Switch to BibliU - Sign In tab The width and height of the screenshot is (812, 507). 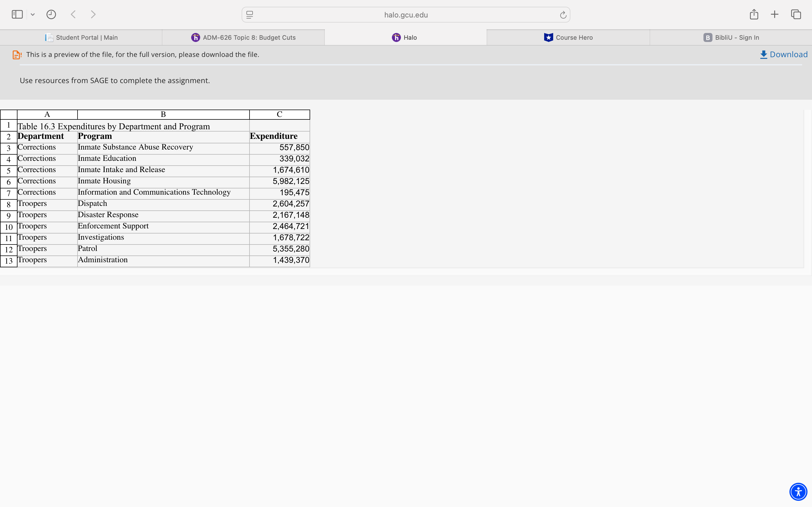pyautogui.click(x=731, y=37)
